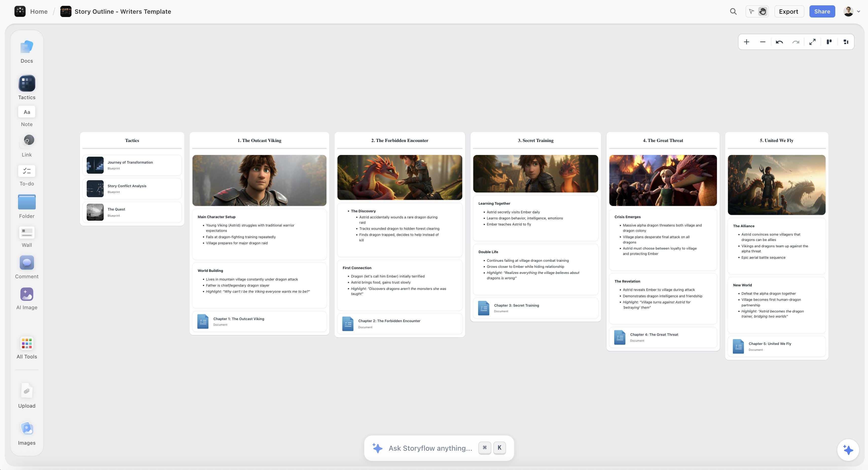Switch to the hand panning tool
868x470 pixels.
[x=763, y=11]
